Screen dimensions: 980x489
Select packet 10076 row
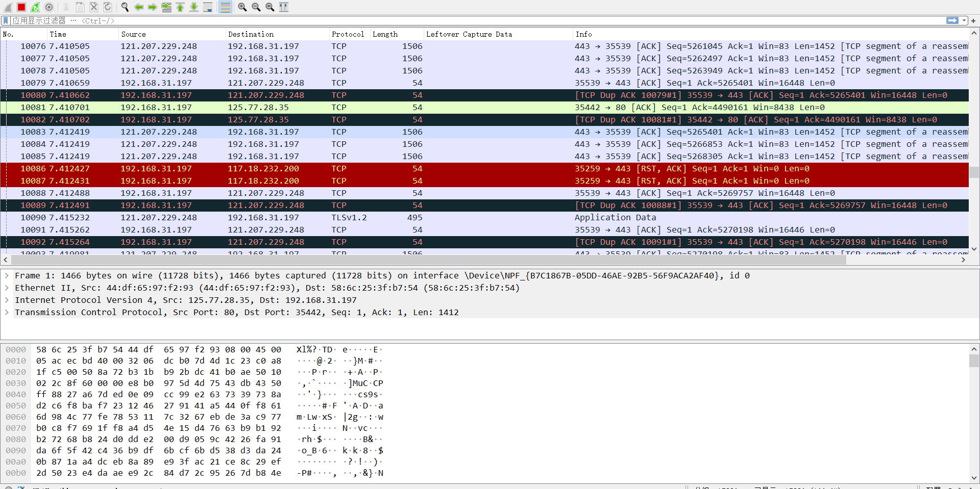tap(484, 46)
